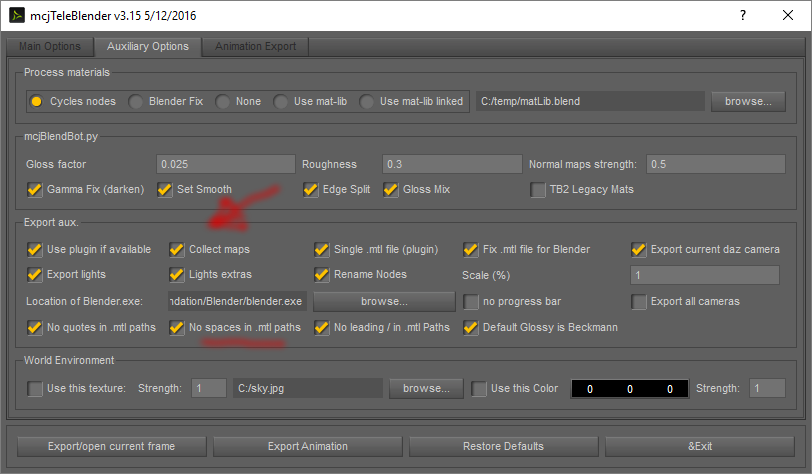The height and width of the screenshot is (474, 812).
Task: Browse for the Blender.exe location
Action: (384, 301)
